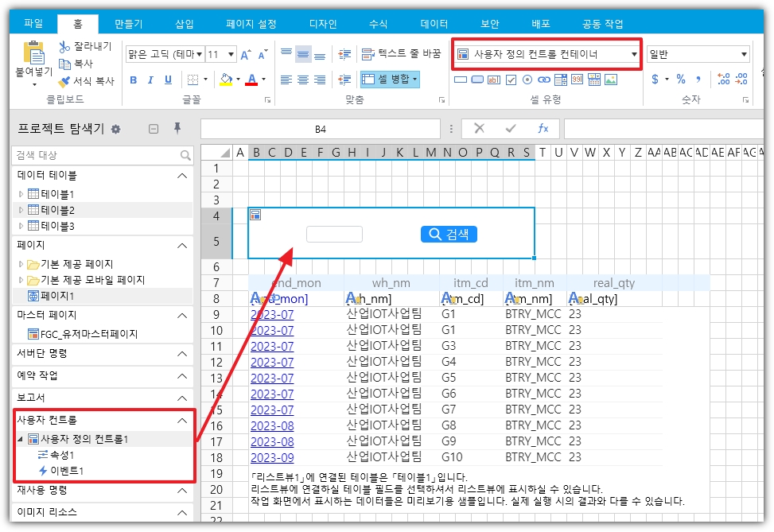Select the hyperlink cell type icon

point(545,80)
